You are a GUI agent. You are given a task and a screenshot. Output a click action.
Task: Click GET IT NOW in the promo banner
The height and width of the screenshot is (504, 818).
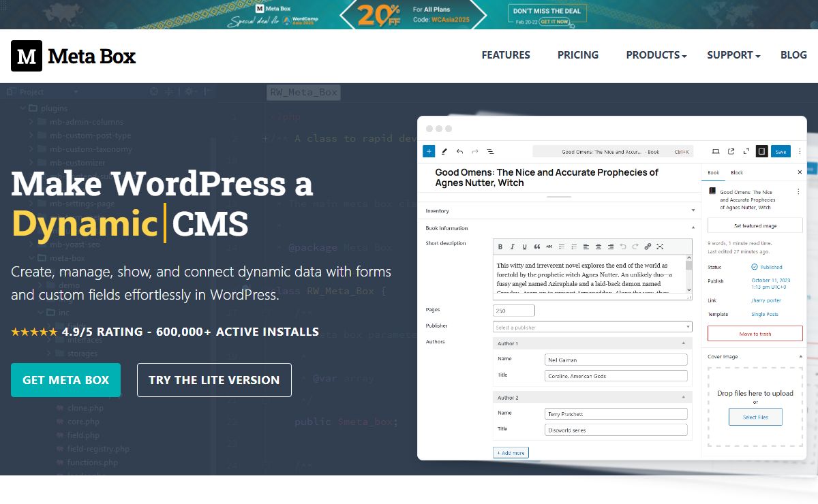coord(556,22)
